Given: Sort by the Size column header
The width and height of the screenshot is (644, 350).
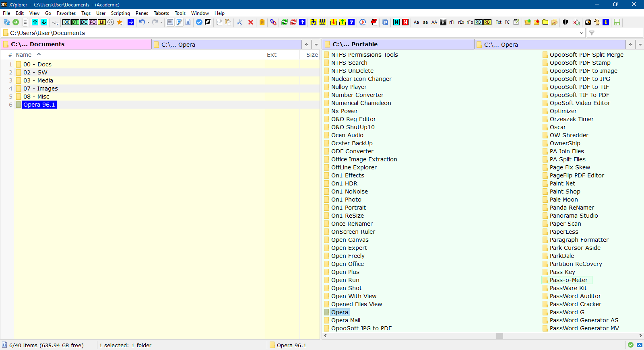Looking at the screenshot, I should click(310, 55).
